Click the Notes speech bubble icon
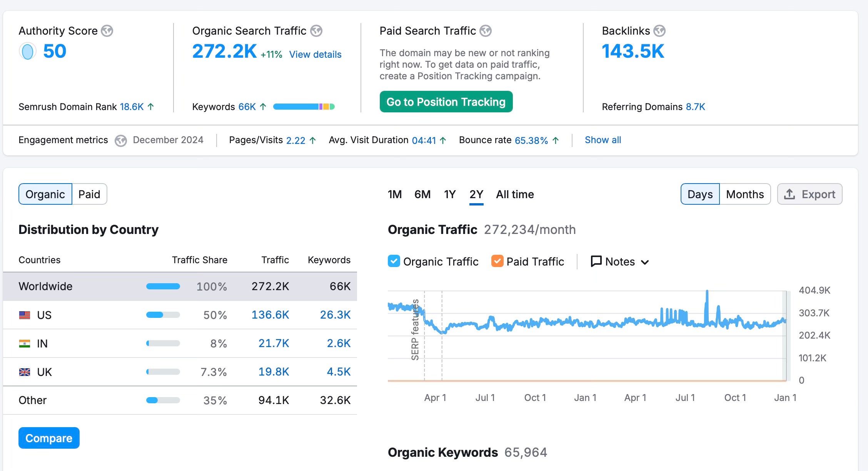Viewport: 868px width, 471px height. pos(596,261)
